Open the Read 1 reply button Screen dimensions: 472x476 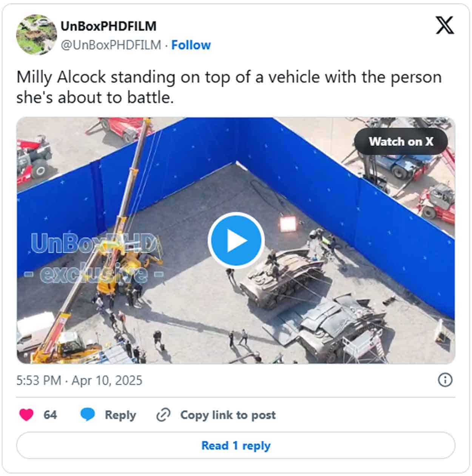236,445
